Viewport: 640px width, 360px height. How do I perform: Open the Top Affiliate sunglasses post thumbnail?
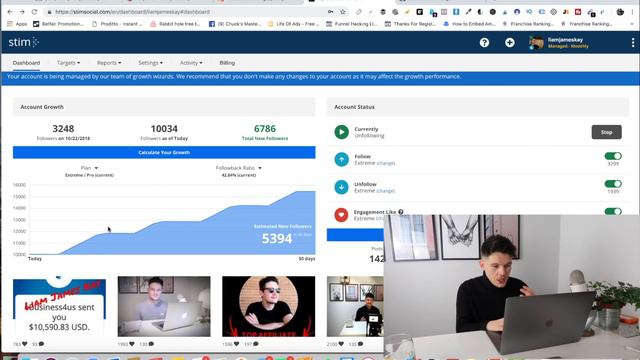point(269,307)
